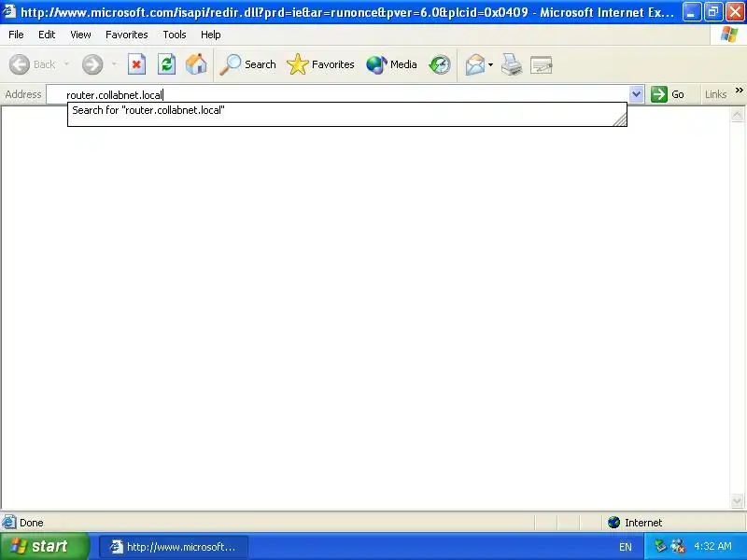Viewport: 747px width, 560px height.
Task: Click the autocomplete list resize grip
Action: [x=620, y=119]
